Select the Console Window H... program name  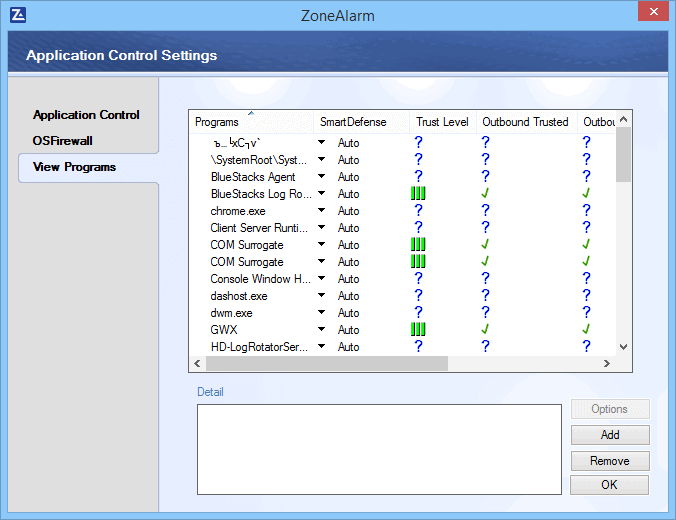coord(260,279)
